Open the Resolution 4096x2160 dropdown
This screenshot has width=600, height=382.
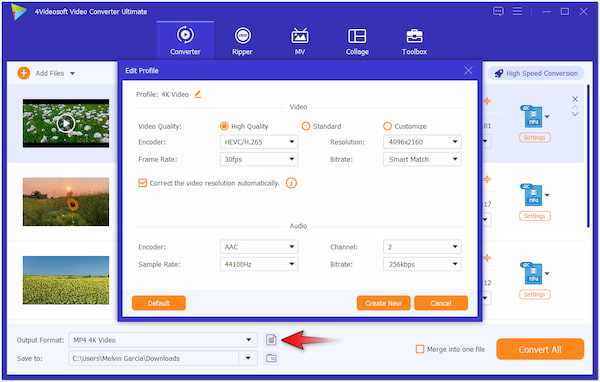click(422, 142)
